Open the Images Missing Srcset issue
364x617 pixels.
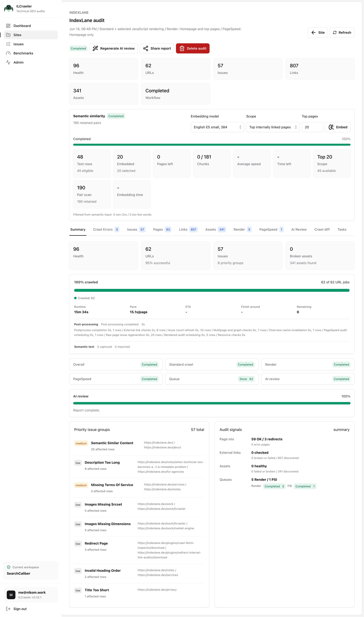(139, 507)
